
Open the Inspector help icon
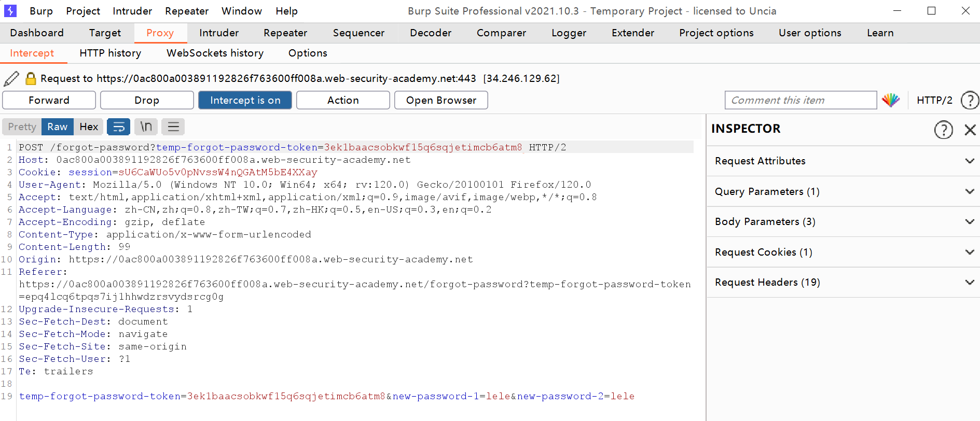click(943, 130)
